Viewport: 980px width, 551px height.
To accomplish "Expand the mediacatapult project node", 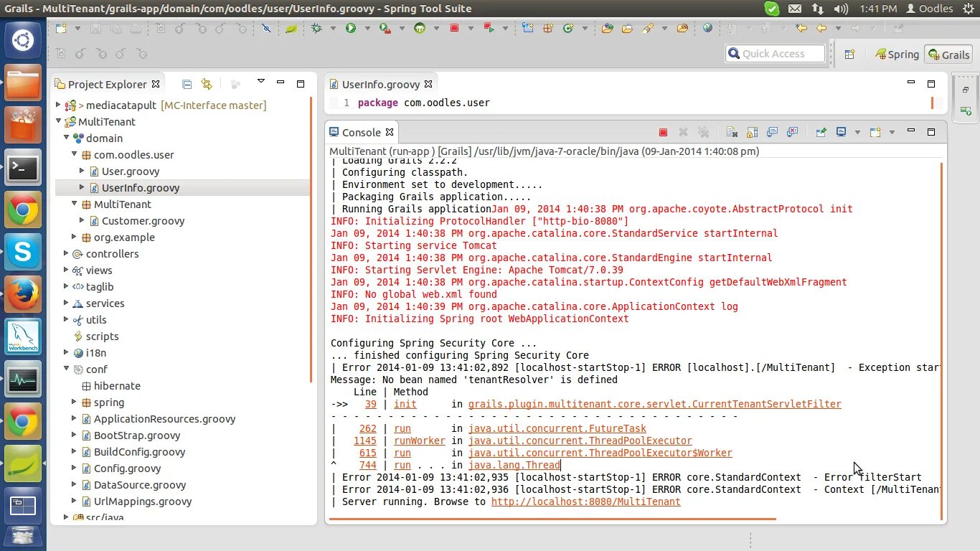I will (x=59, y=105).
